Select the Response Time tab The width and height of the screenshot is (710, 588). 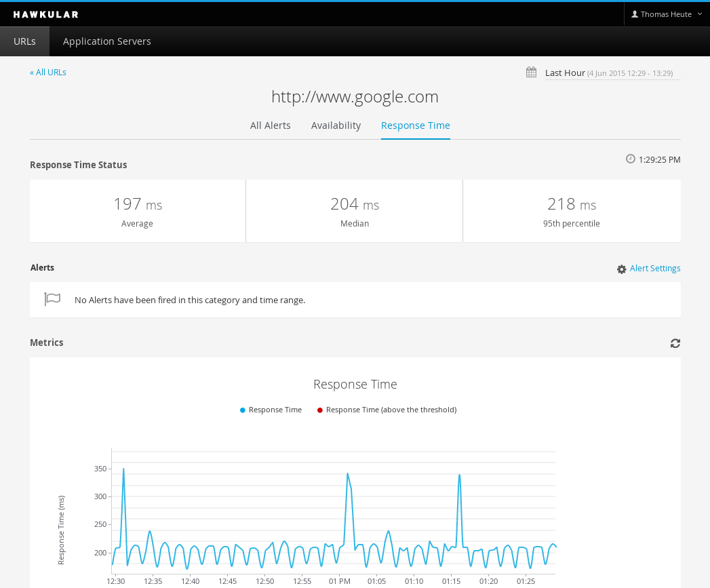coord(416,125)
